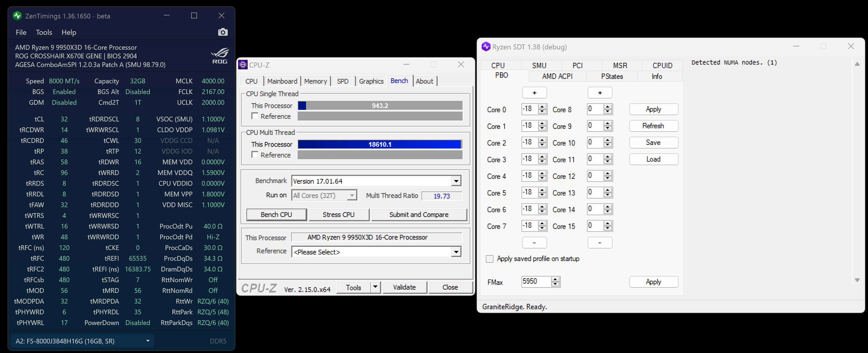Image resolution: width=868 pixels, height=353 pixels.
Task: Open the Graphics tab in CPU-Z
Action: click(371, 81)
